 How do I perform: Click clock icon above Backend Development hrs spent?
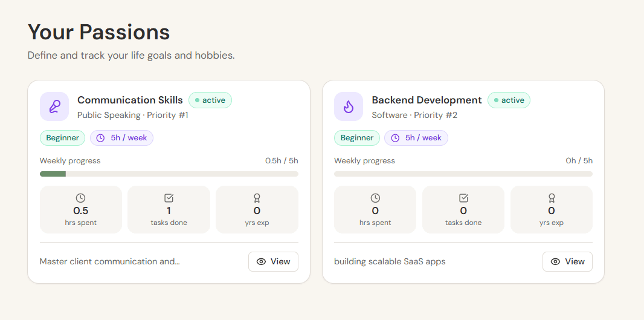(375, 198)
